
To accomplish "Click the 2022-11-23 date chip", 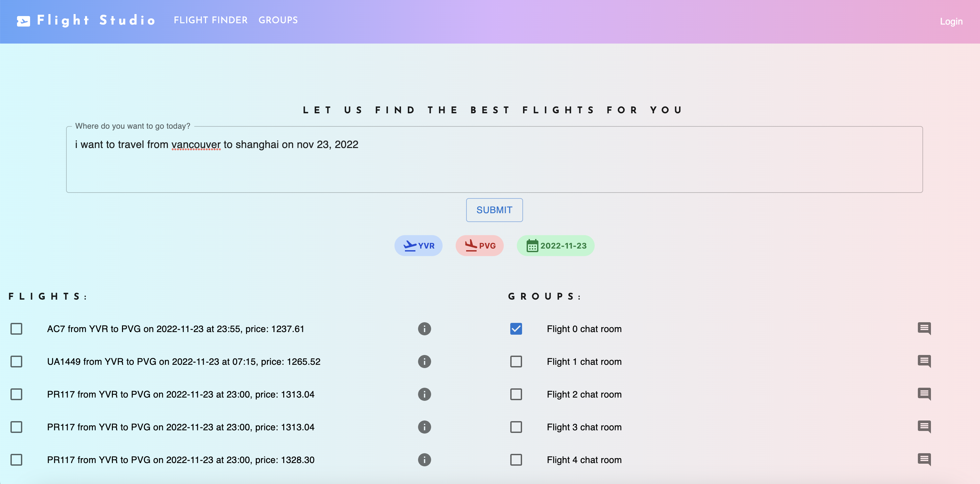I will (x=555, y=246).
